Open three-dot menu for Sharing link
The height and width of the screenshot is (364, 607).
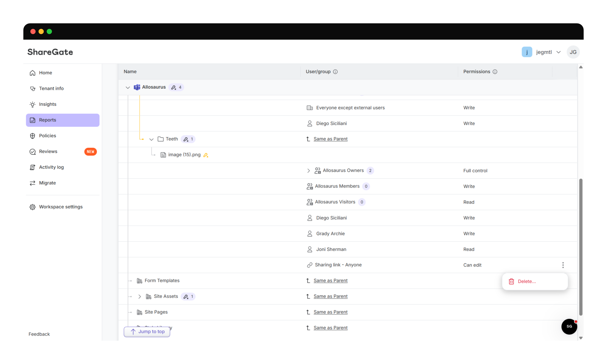tap(563, 265)
